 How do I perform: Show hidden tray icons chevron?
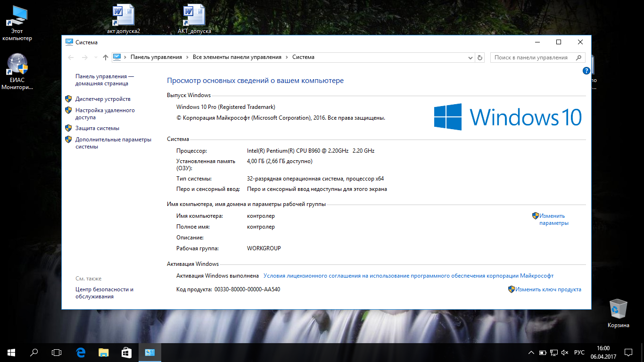pyautogui.click(x=531, y=353)
